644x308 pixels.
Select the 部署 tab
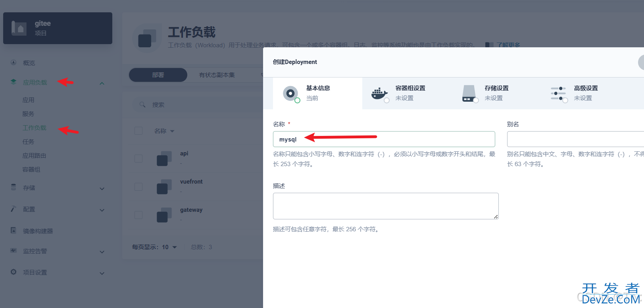[x=158, y=75]
